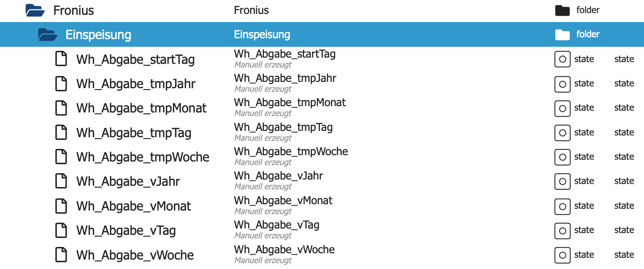Screen dimensions: 644x269
Task: Select the Wh_Abgabe_tmpTag tree entry
Action: [134, 133]
